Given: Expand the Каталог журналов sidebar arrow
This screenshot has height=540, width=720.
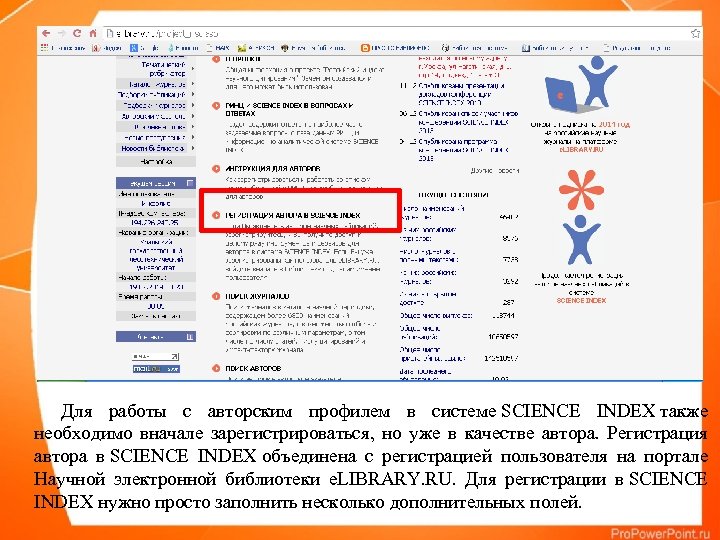Looking at the screenshot, I should (x=192, y=84).
